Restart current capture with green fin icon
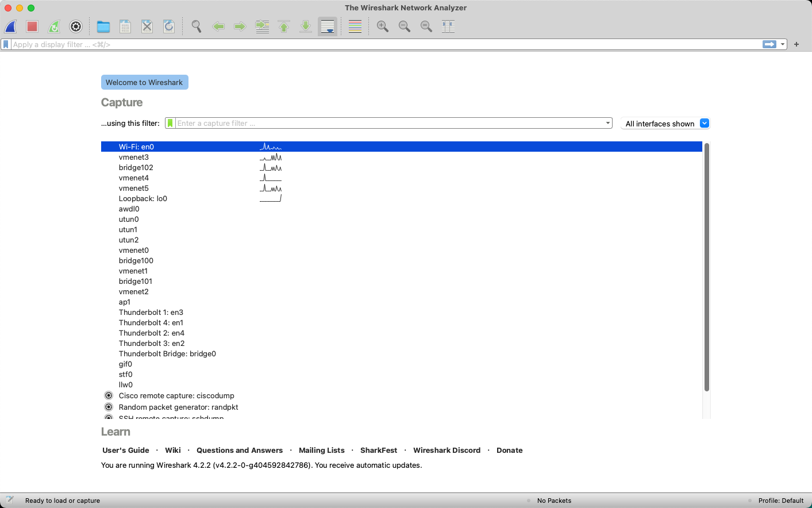The height and width of the screenshot is (508, 812). 54,26
